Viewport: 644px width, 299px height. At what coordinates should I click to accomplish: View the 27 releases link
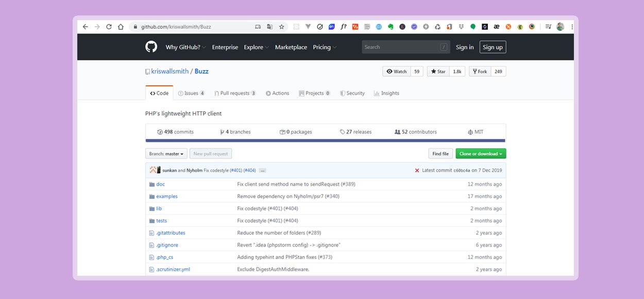pyautogui.click(x=356, y=132)
